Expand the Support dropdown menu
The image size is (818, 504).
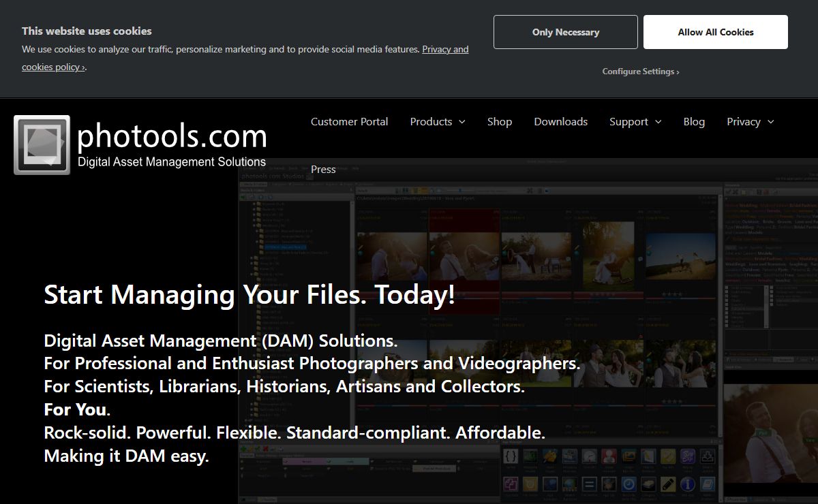tap(628, 122)
